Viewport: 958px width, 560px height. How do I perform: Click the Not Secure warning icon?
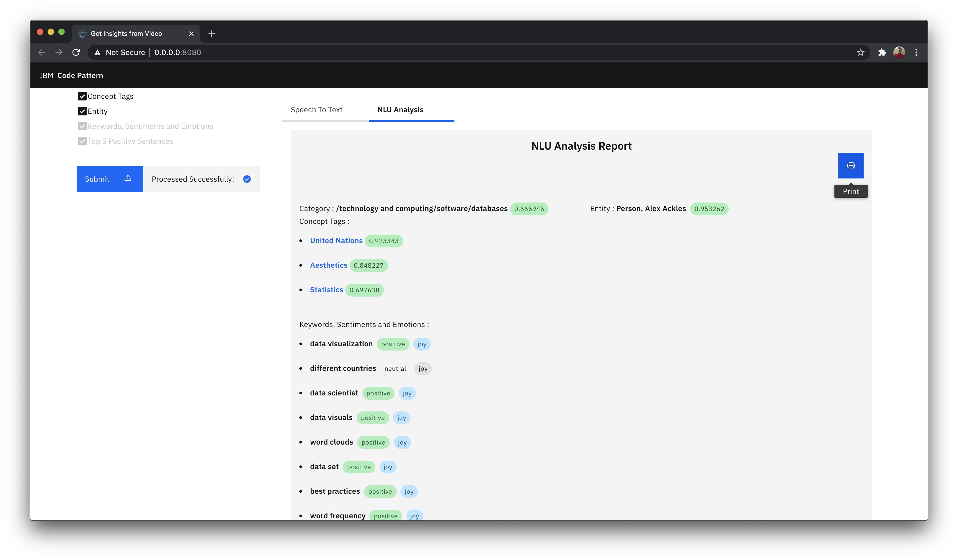(98, 52)
